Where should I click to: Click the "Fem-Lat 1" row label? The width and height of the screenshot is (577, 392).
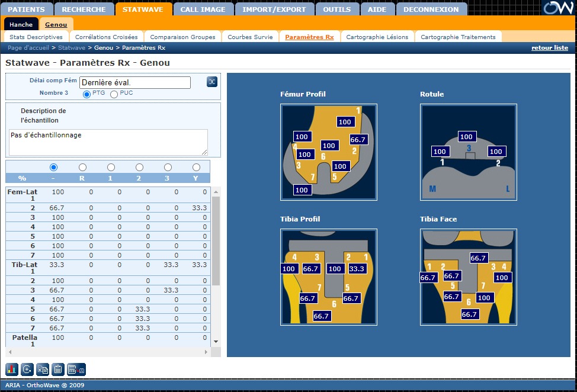tap(23, 195)
